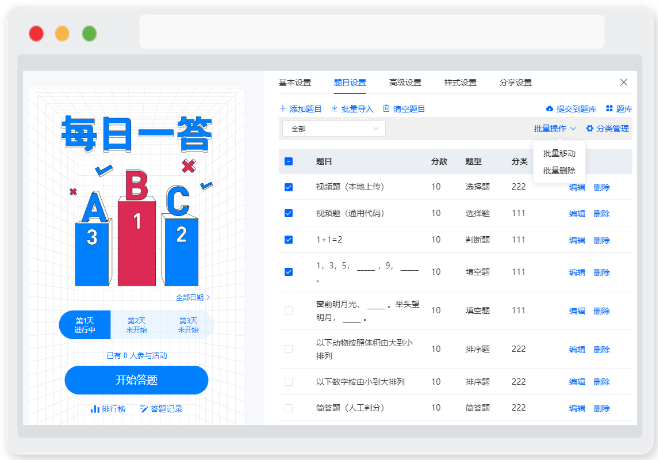Choose 批量移动 from the dropdown menu
Viewport: 658px width, 460px height.
[x=559, y=153]
